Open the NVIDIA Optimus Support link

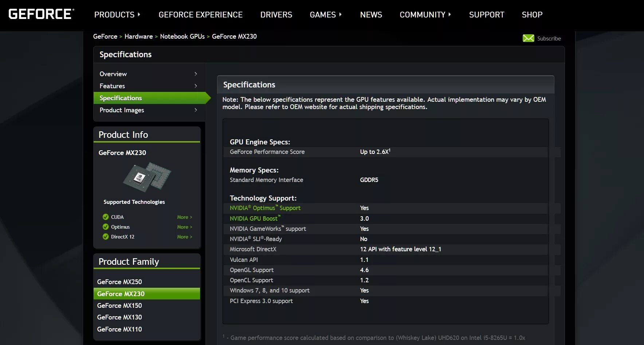click(x=265, y=208)
